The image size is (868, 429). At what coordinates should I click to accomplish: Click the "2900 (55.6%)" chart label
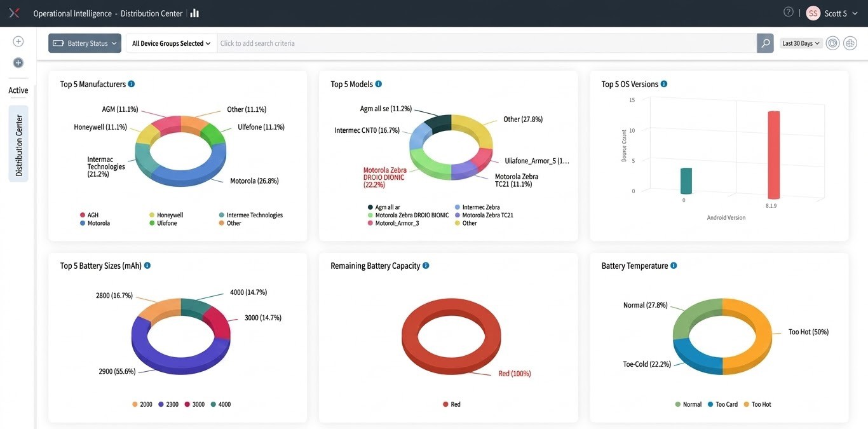coord(117,371)
